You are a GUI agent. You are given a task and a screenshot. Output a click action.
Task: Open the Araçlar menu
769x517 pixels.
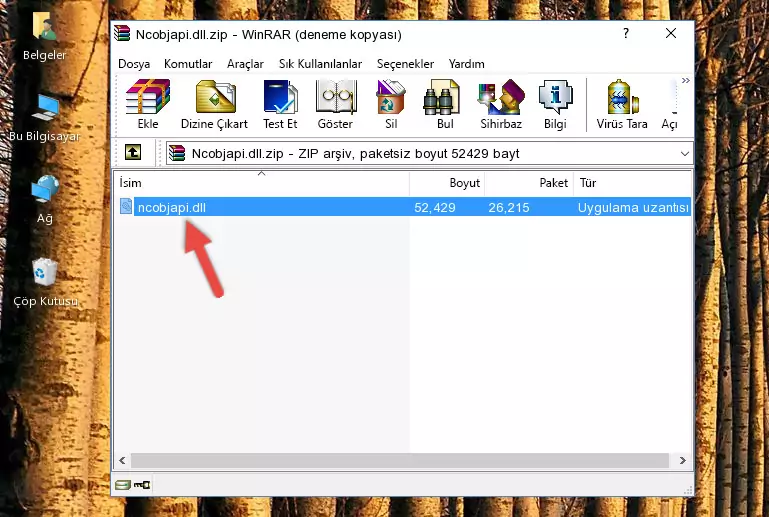245,64
